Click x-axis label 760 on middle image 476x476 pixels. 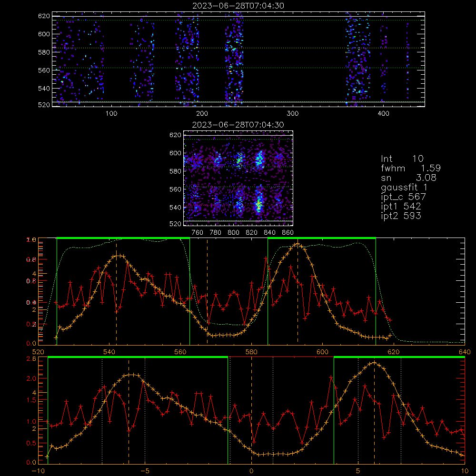pyautogui.click(x=198, y=233)
